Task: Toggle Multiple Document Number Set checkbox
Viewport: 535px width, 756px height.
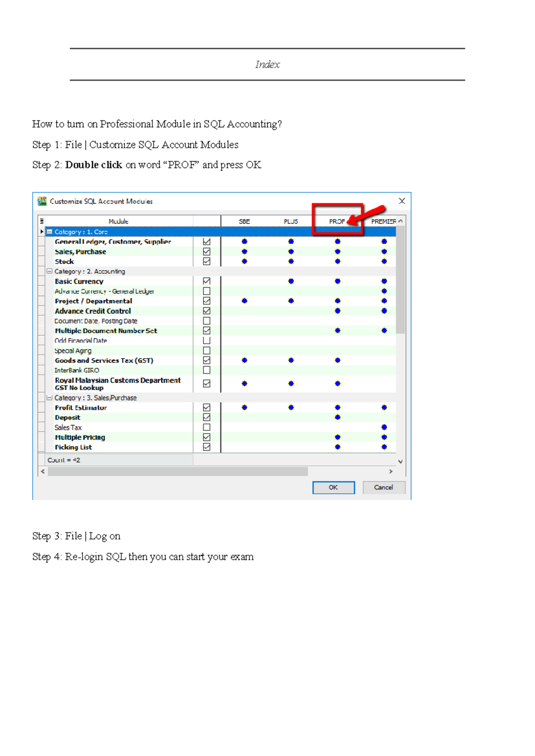Action: coord(206,330)
